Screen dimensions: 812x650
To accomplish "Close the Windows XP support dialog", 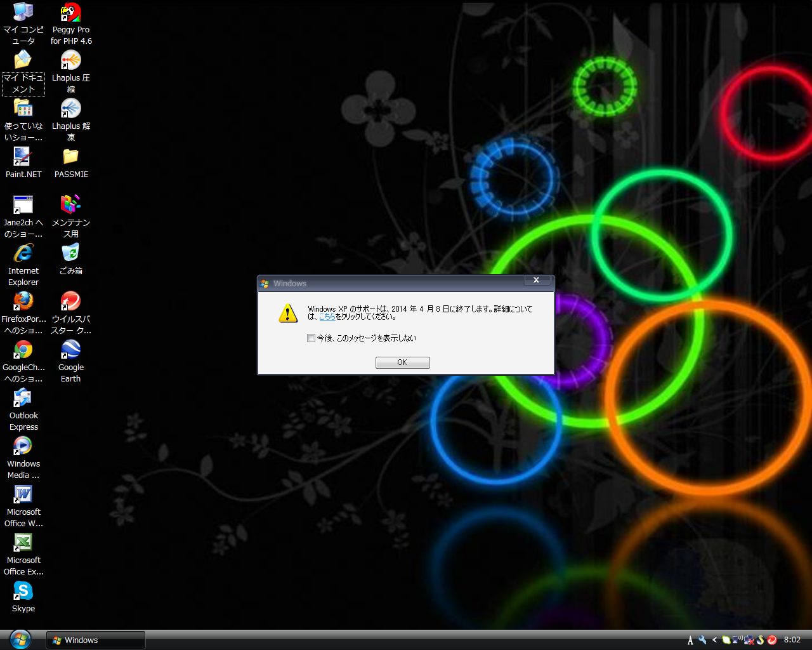I will pos(536,280).
